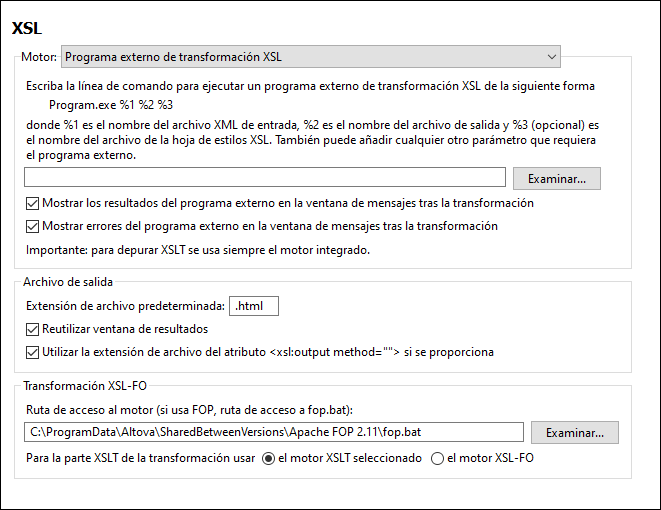The width and height of the screenshot is (661, 510).
Task: Click 'Extensión de archivo predeterminada' label
Action: pos(125,306)
